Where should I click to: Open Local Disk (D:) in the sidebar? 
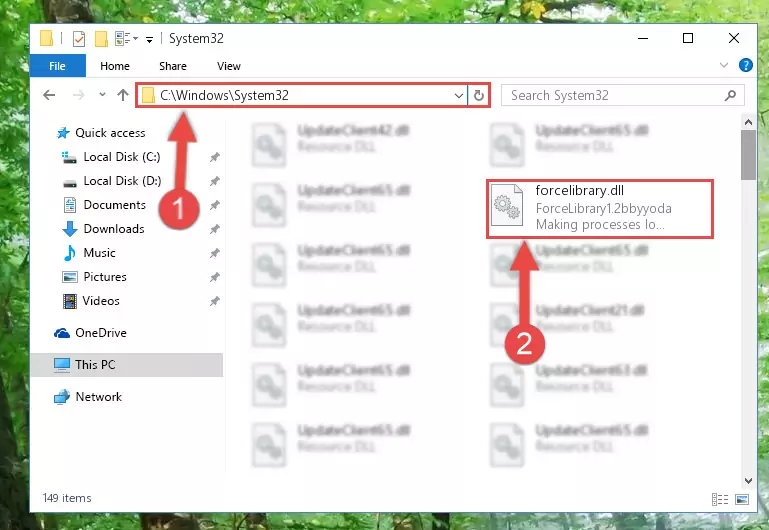(111, 181)
